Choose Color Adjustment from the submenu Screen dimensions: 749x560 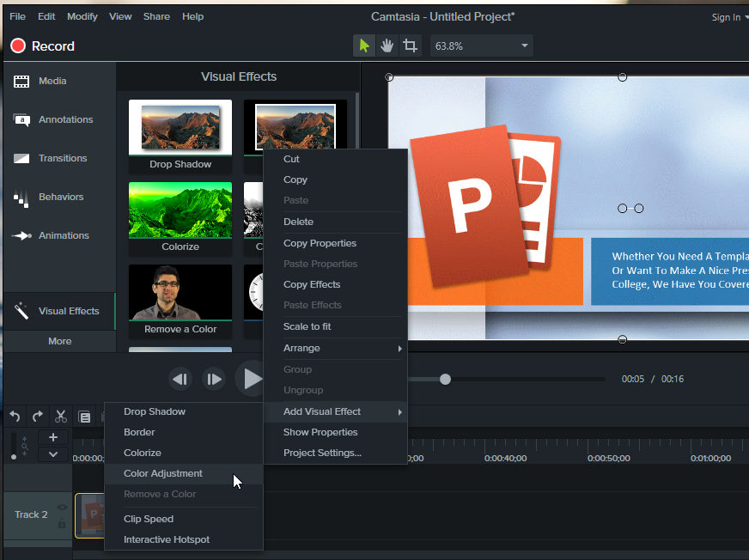click(x=163, y=473)
